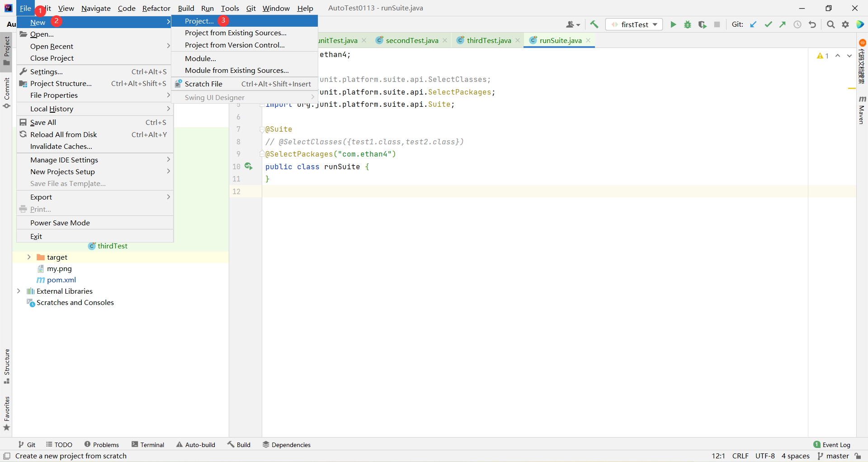The image size is (868, 462).
Task: Switch to secondTest.java tab
Action: pos(411,40)
